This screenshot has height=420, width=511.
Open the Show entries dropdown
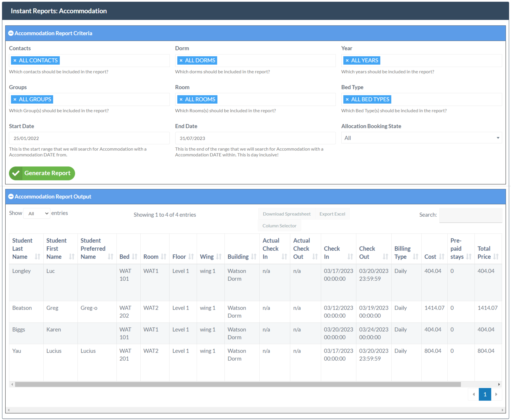37,213
